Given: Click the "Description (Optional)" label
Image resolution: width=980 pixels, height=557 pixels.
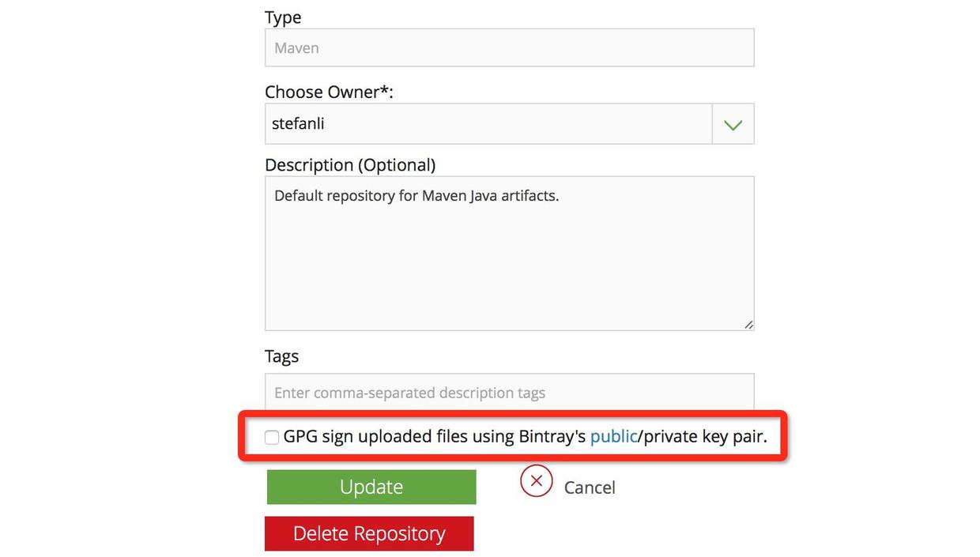Looking at the screenshot, I should [350, 165].
